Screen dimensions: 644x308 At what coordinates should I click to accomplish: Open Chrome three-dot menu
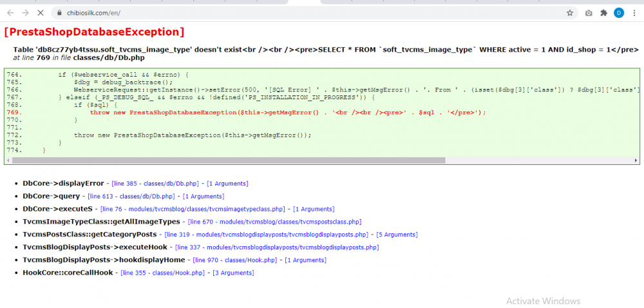634,13
